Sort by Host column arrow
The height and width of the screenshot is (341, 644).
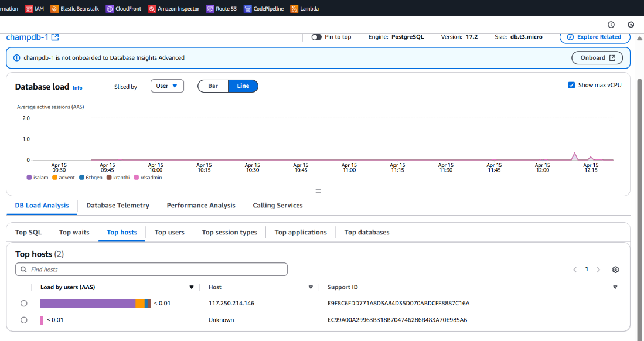(311, 287)
